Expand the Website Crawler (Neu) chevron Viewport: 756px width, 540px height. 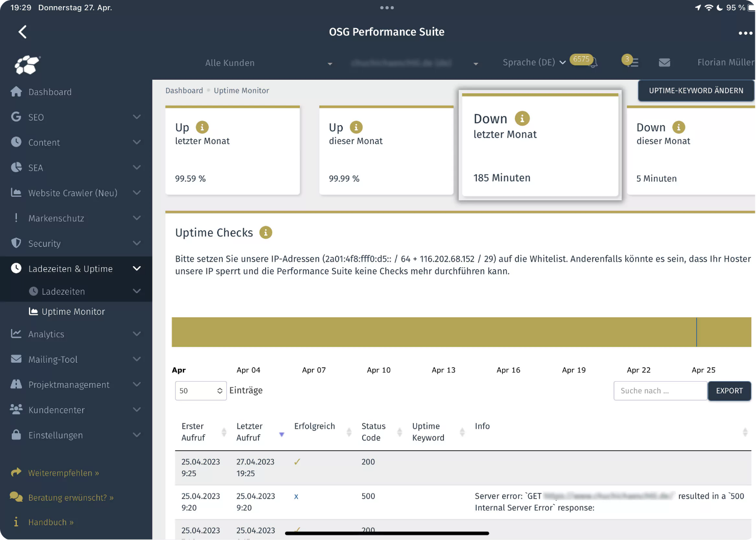click(137, 193)
